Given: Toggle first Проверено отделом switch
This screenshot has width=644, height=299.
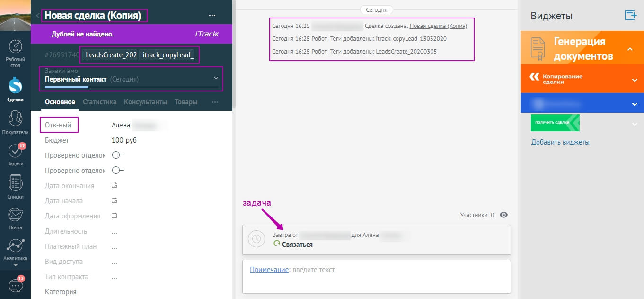Looking at the screenshot, I should (117, 155).
